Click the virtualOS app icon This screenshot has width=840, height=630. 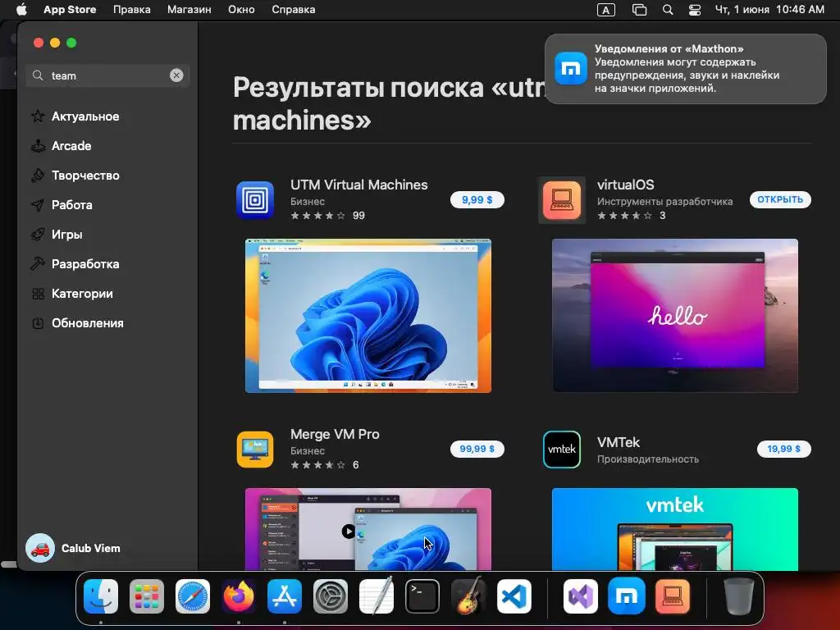click(561, 200)
